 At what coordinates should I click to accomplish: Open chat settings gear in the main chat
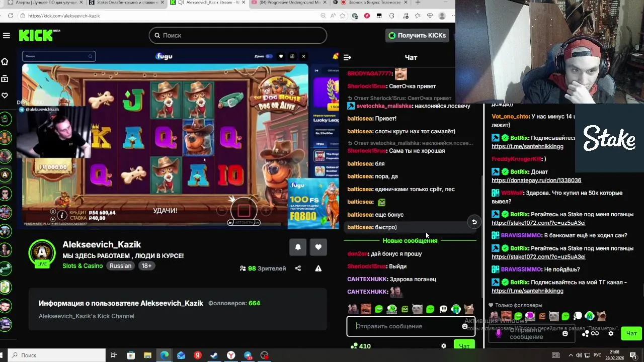(443, 346)
